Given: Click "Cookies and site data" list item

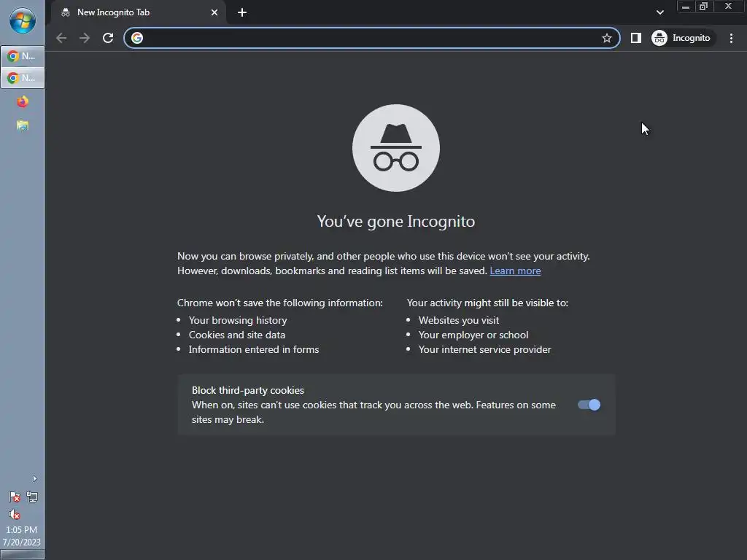Looking at the screenshot, I should 237,335.
